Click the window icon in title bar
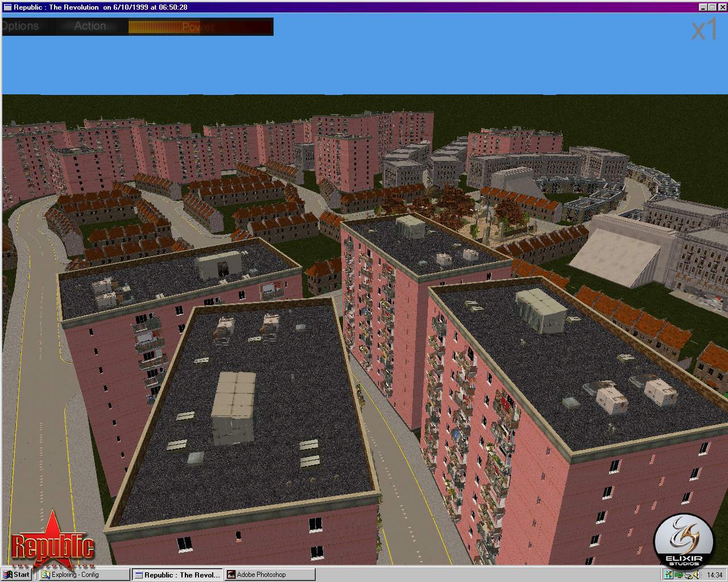 tap(7, 7)
